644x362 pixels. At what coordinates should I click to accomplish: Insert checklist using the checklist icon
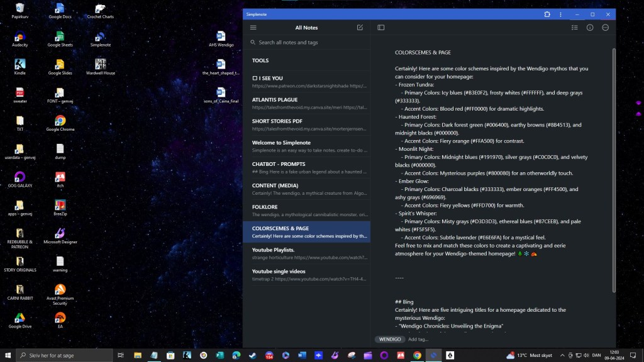pos(574,28)
